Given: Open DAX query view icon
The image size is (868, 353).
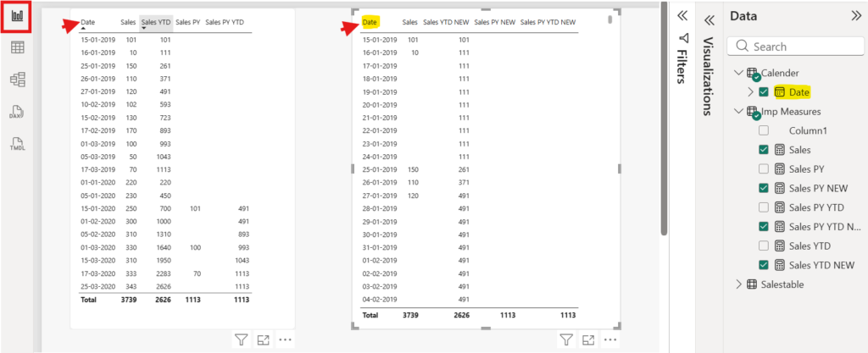Looking at the screenshot, I should 17,112.
